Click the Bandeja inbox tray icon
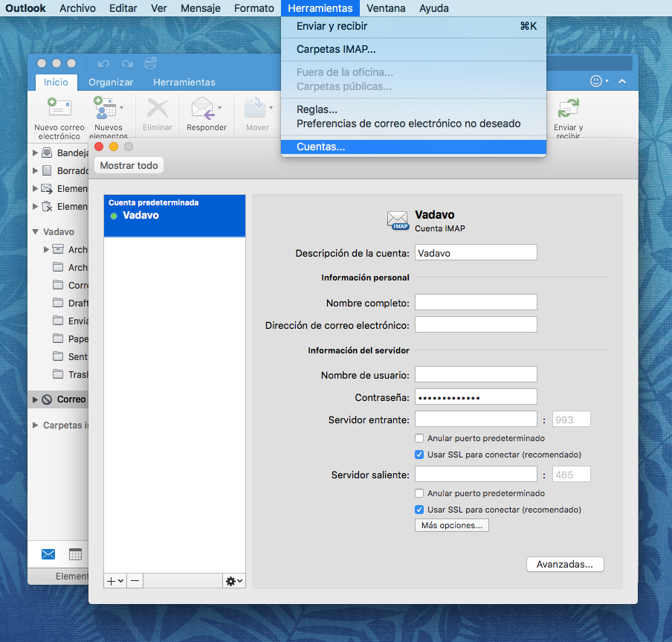The image size is (672, 642). coord(47,153)
